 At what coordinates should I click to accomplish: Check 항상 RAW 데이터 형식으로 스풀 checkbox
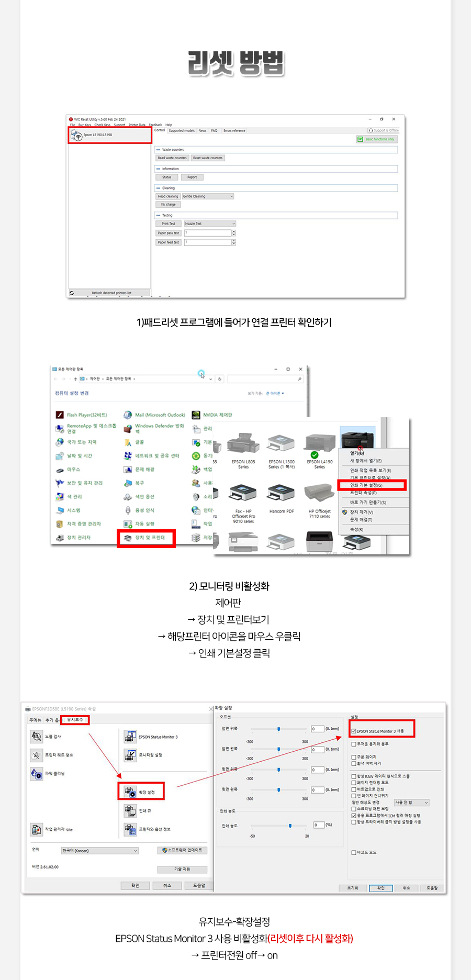point(354,776)
